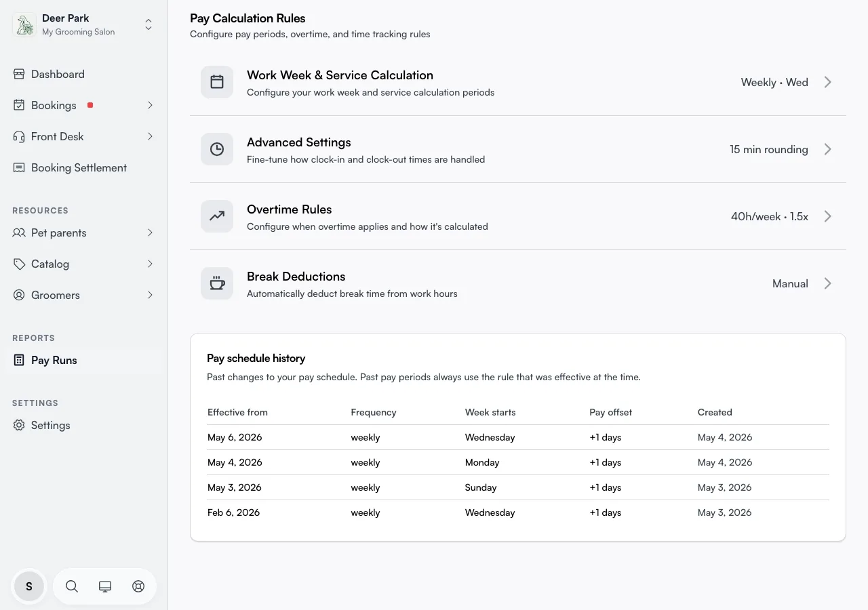Open Front Desk in the sidebar

click(x=83, y=136)
